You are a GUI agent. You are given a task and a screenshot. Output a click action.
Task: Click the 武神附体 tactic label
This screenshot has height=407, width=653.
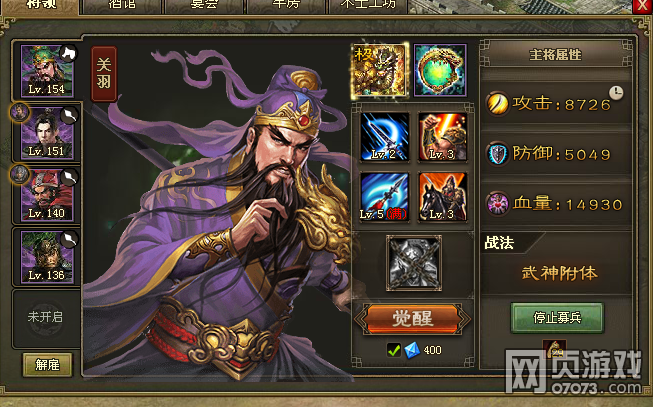[x=559, y=273]
